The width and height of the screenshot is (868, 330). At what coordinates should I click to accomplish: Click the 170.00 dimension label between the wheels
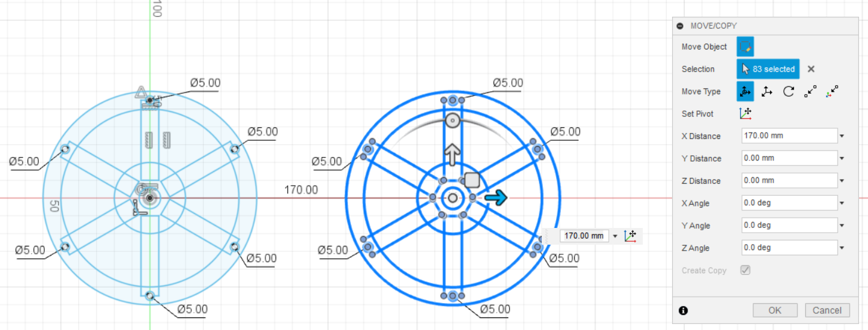point(300,190)
